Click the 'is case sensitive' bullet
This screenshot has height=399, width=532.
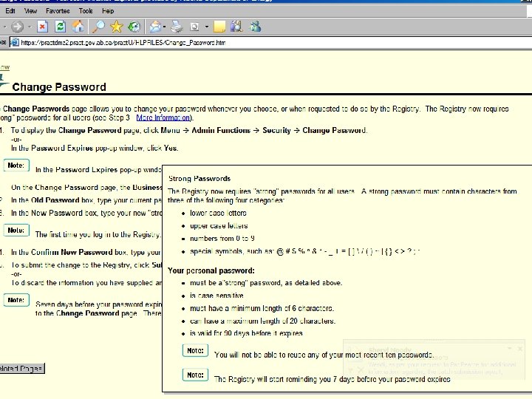(216, 296)
